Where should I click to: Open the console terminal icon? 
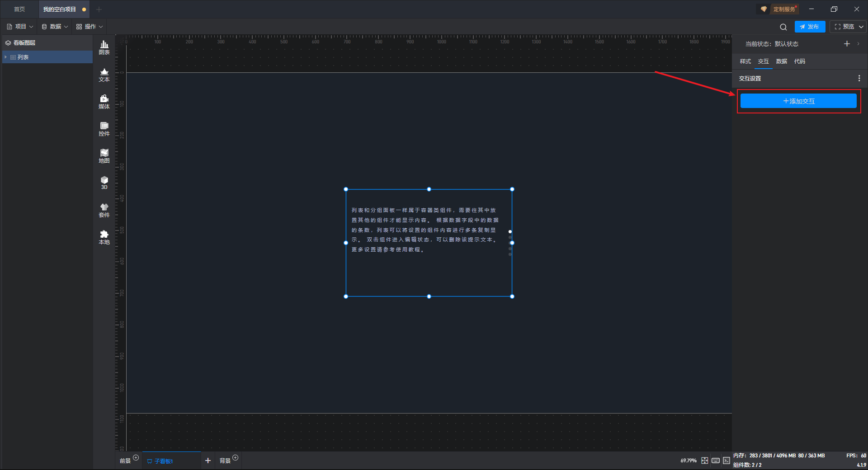726,461
